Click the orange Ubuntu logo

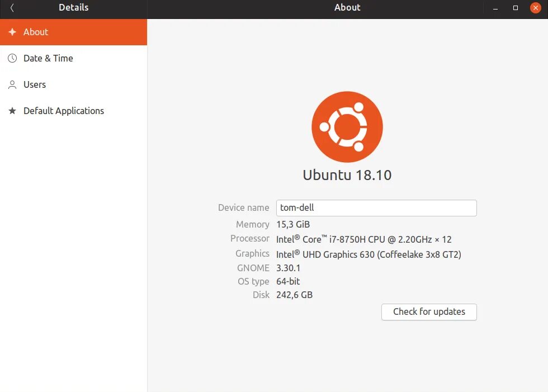point(347,127)
